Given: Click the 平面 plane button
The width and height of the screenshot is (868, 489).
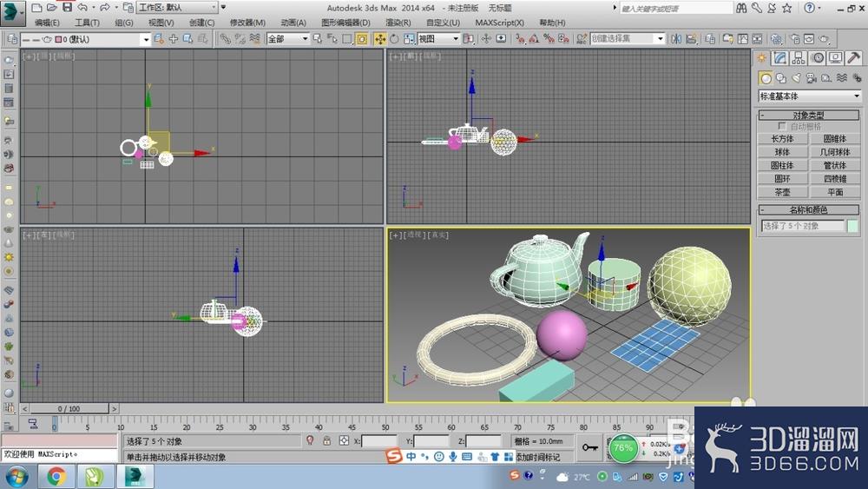Looking at the screenshot, I should click(835, 192).
